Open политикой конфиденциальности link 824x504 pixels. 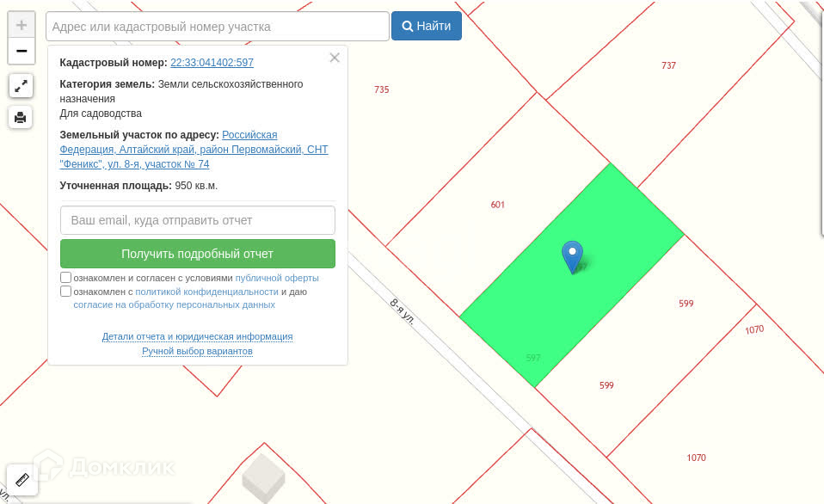(207, 292)
